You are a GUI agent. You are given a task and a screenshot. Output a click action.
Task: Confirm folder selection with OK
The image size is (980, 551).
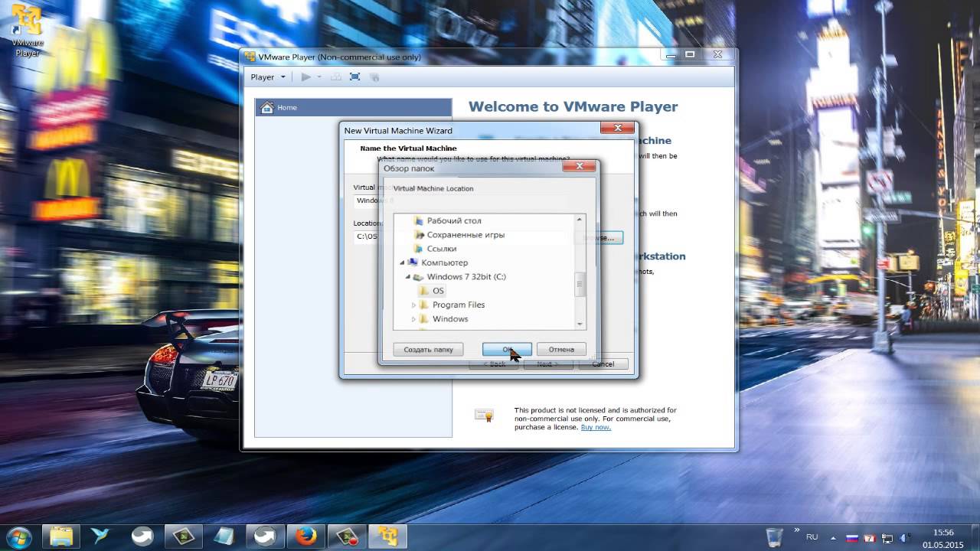[507, 349]
